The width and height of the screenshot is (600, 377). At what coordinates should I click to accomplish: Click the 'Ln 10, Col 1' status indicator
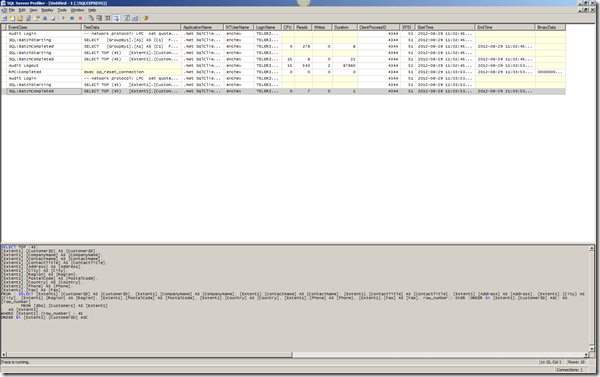551,362
